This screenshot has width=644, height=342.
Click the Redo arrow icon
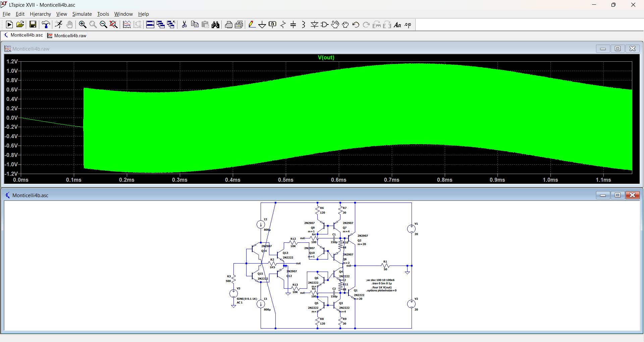click(366, 24)
